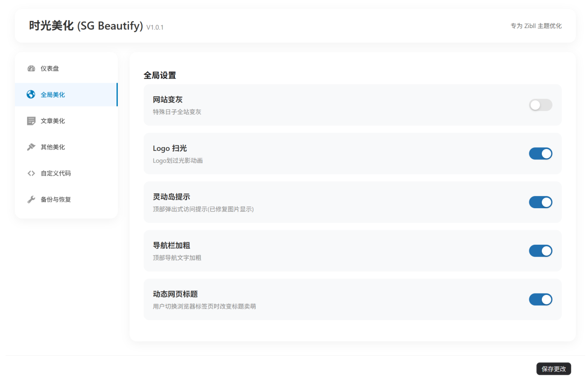Turn off the 灵动岛提示 toggle

click(x=540, y=202)
